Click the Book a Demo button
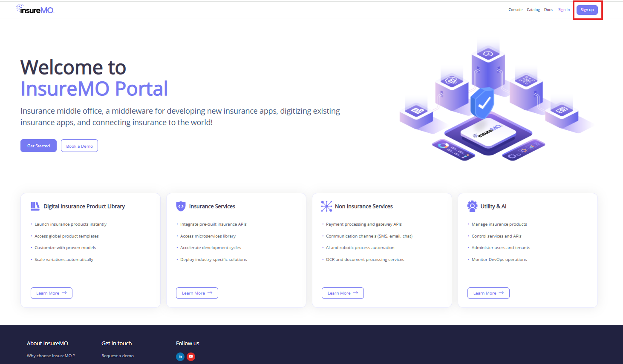The height and width of the screenshot is (364, 623). 79,146
